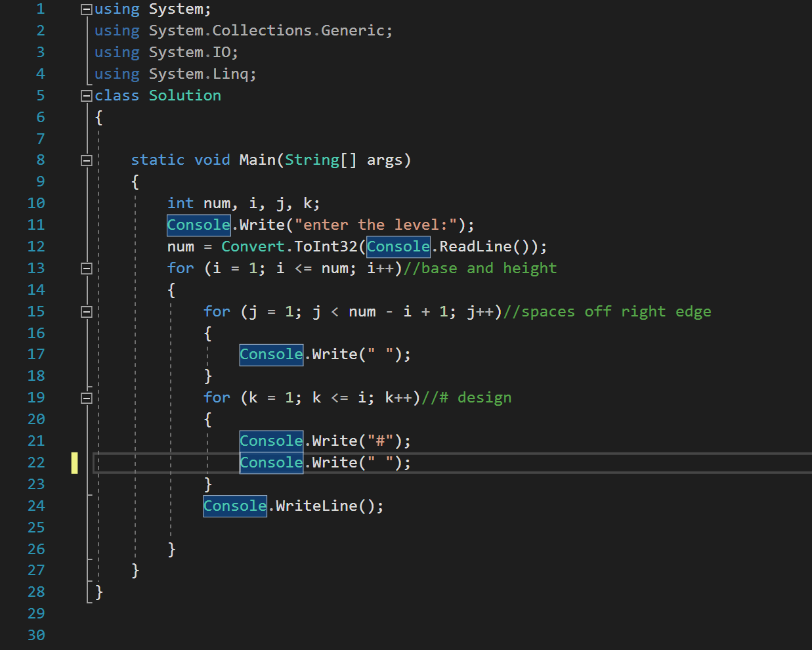Collapse the using directives block on line 1
The height and width of the screenshot is (650, 812).
tap(86, 9)
